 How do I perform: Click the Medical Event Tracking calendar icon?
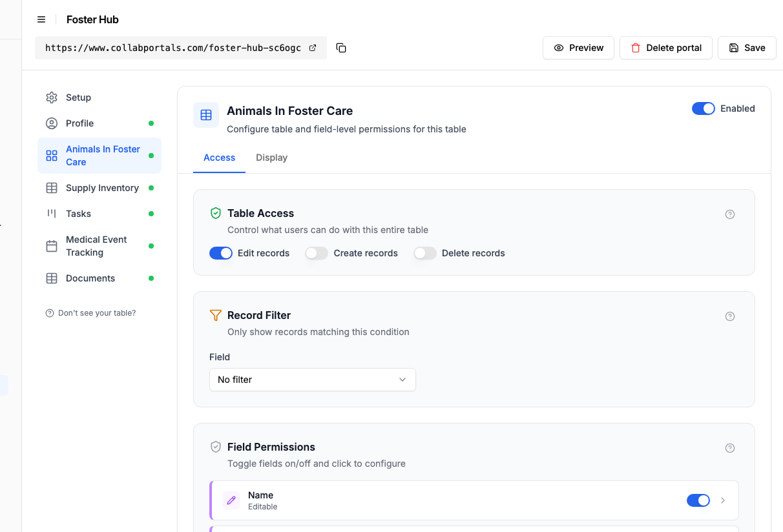52,246
